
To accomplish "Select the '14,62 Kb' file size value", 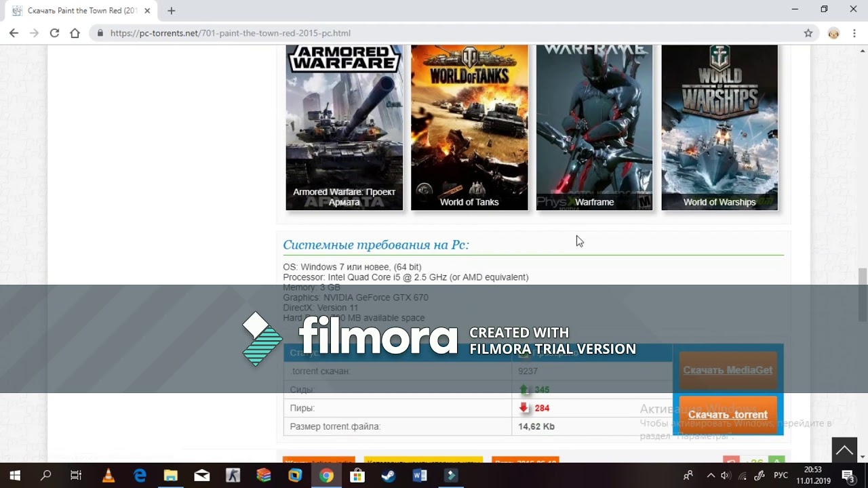I will point(536,426).
